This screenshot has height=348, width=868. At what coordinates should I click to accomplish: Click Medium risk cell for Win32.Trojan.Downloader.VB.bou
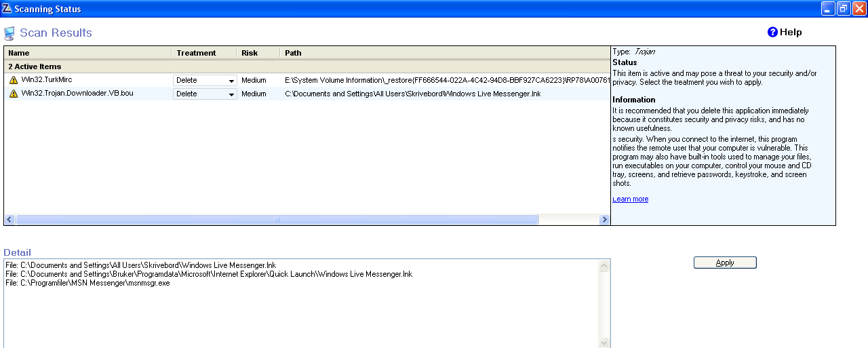pyautogui.click(x=254, y=94)
